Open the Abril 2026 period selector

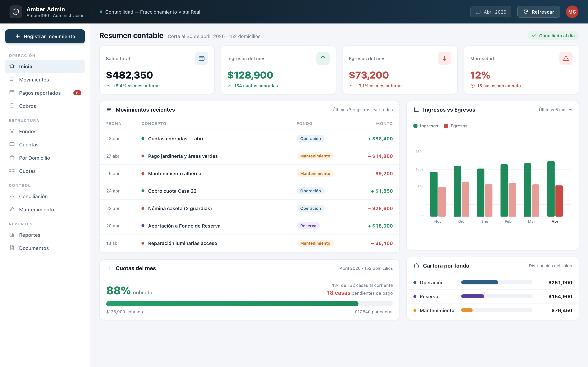491,12
